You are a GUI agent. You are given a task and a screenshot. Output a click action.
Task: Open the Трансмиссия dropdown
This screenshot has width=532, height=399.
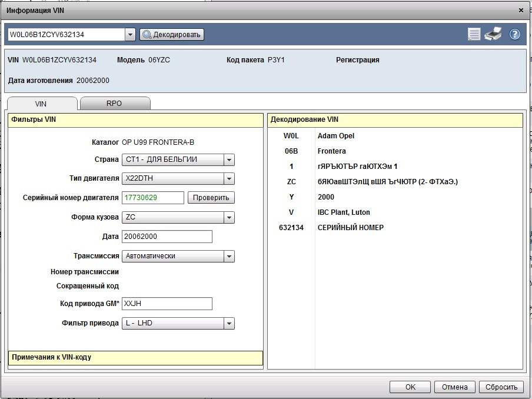tap(178, 256)
